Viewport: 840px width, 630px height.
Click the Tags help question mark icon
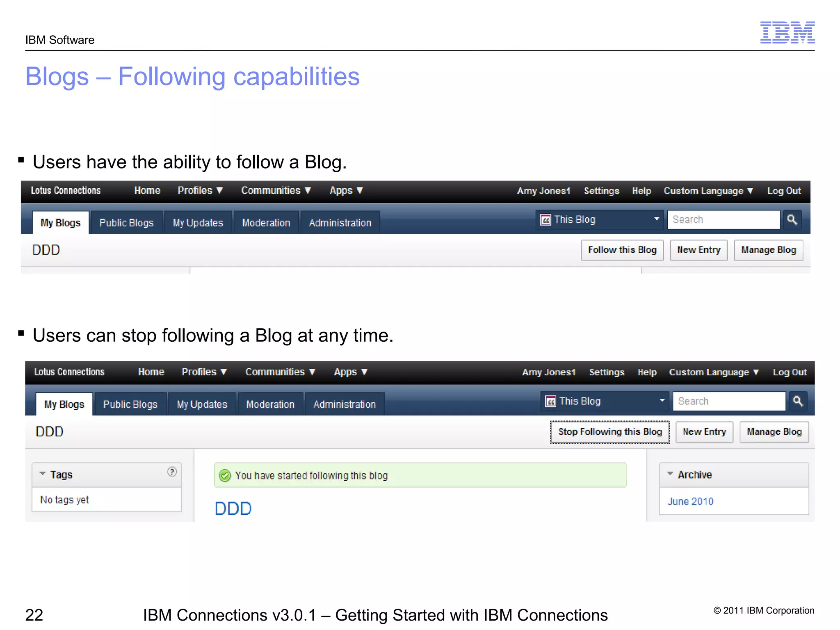coord(172,472)
